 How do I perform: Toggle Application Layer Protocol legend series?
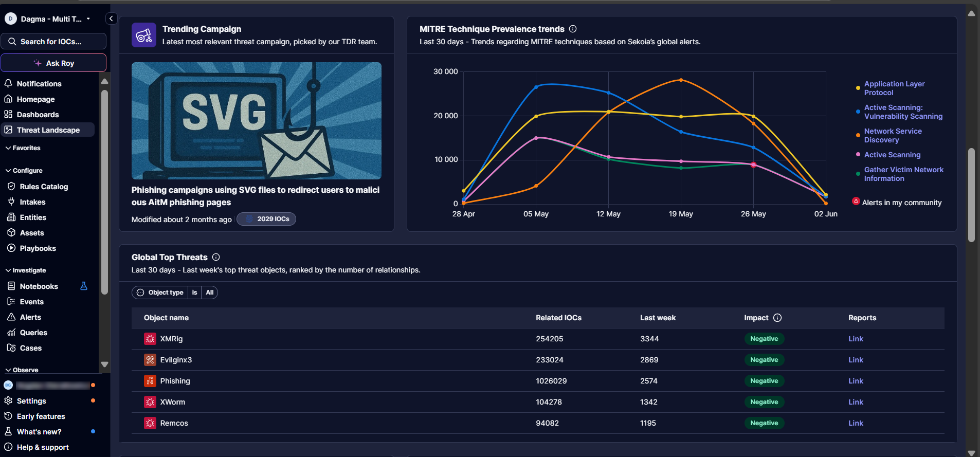(894, 88)
